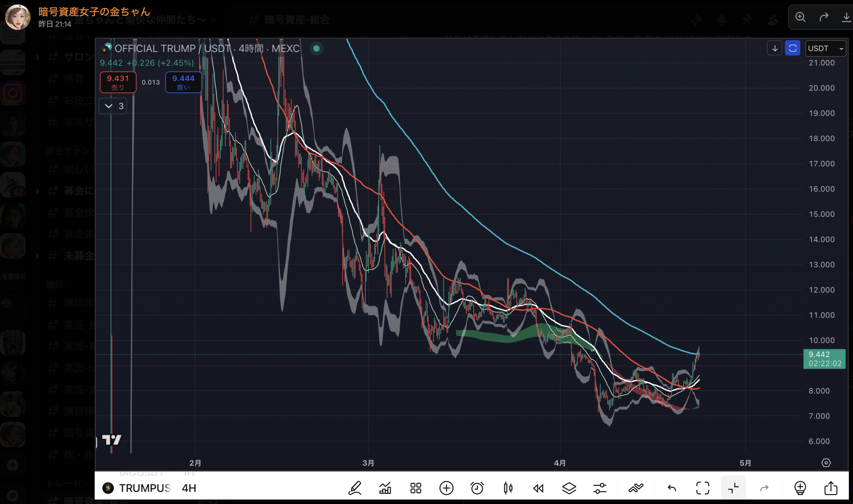Click the 9.444 buy button
Viewport: 853px width, 504px height.
[x=183, y=83]
